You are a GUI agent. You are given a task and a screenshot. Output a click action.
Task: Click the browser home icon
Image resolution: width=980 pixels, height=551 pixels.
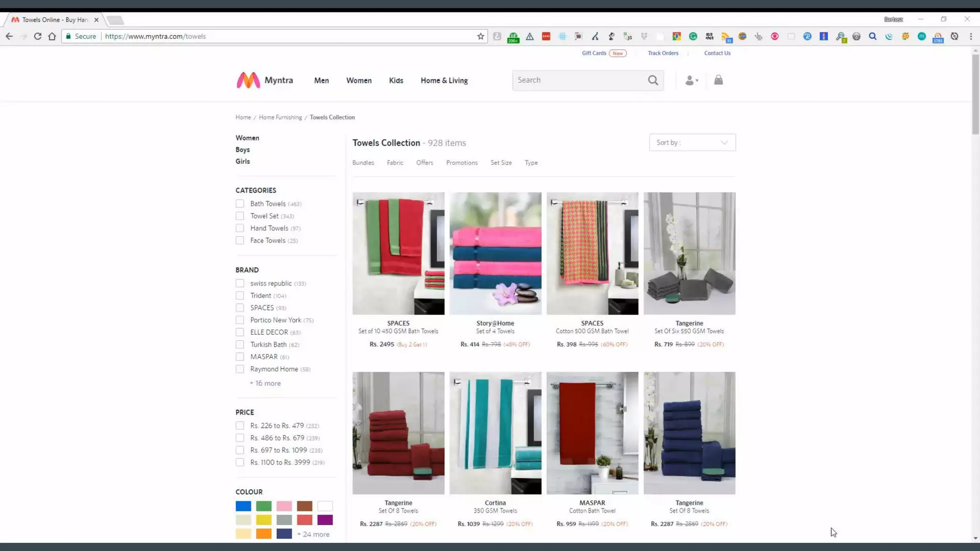[52, 36]
